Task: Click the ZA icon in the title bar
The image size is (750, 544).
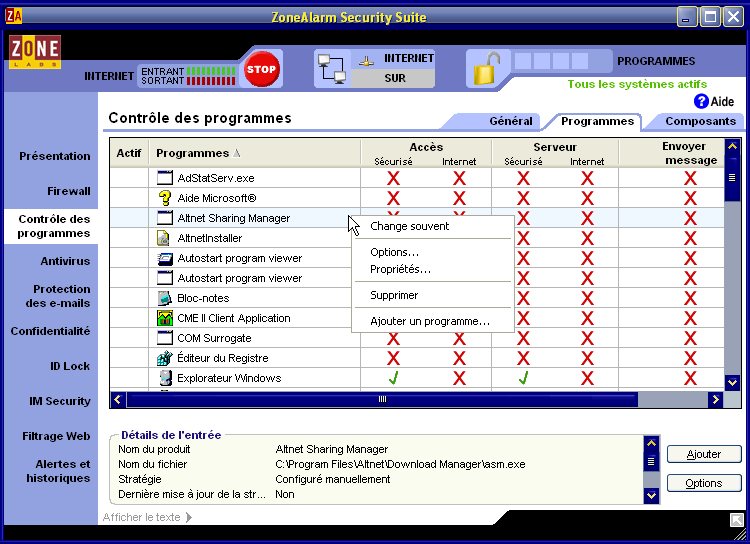Action: click(x=14, y=16)
